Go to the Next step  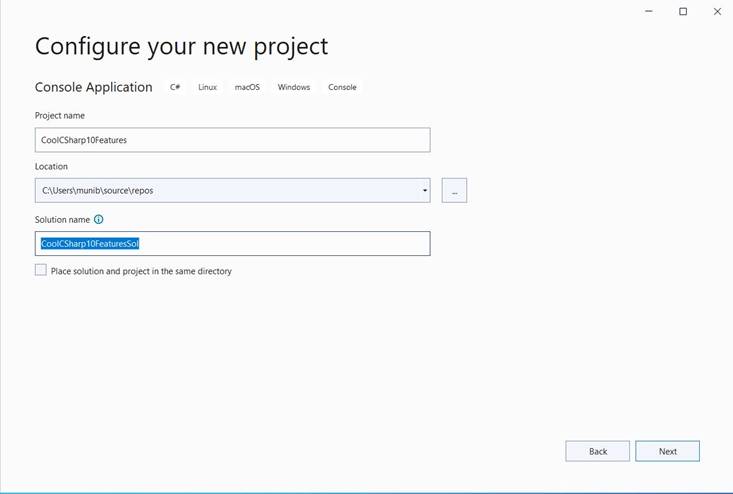tap(667, 451)
